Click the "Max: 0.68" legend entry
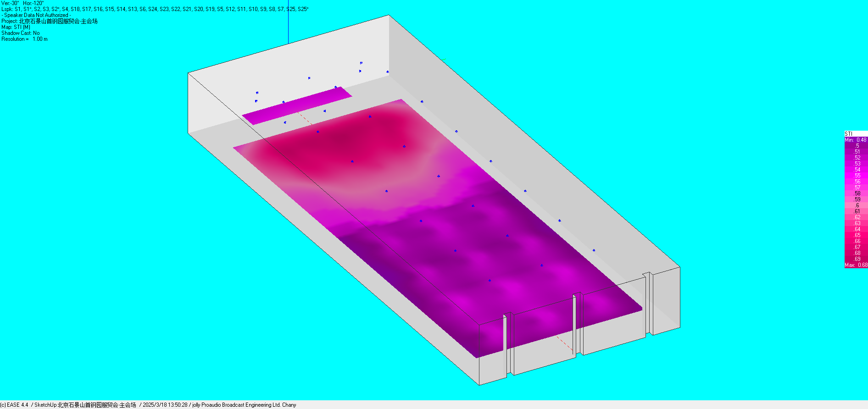The width and height of the screenshot is (868, 409). click(x=856, y=265)
